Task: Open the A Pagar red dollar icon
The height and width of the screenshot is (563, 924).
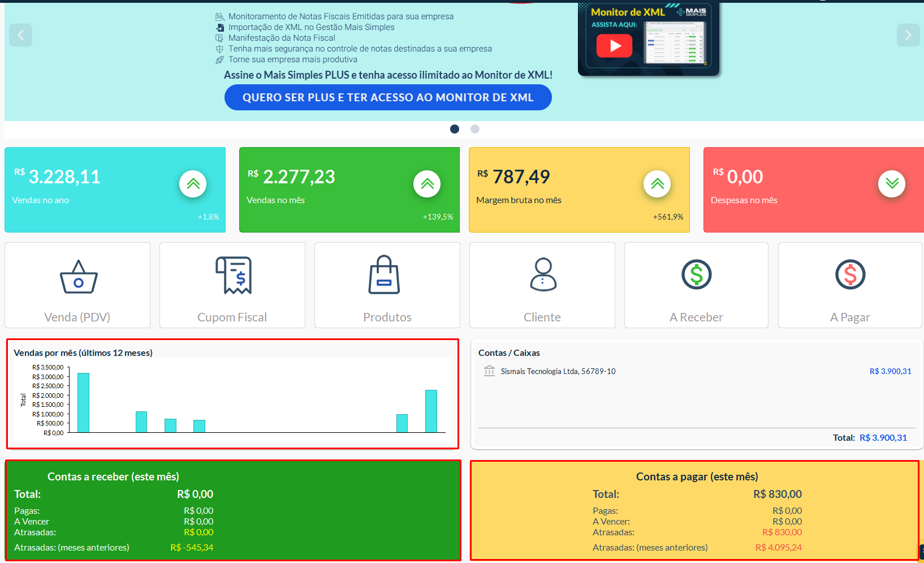Action: pyautogui.click(x=850, y=274)
